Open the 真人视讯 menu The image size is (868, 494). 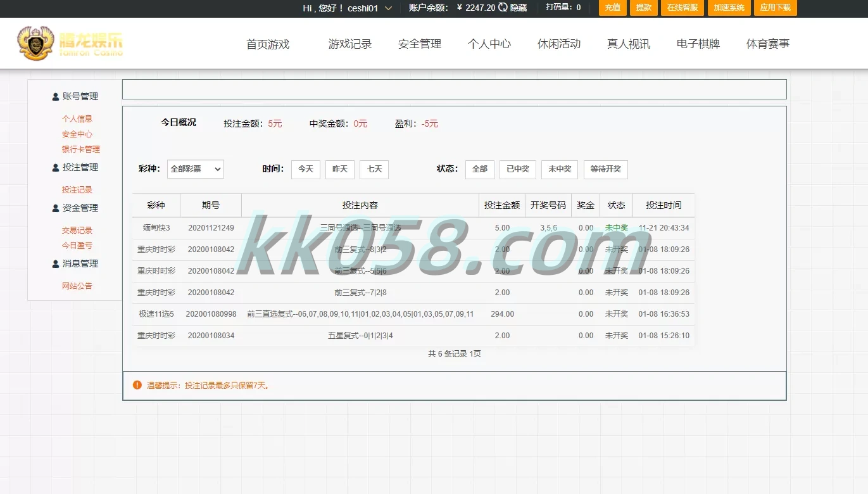tap(629, 44)
